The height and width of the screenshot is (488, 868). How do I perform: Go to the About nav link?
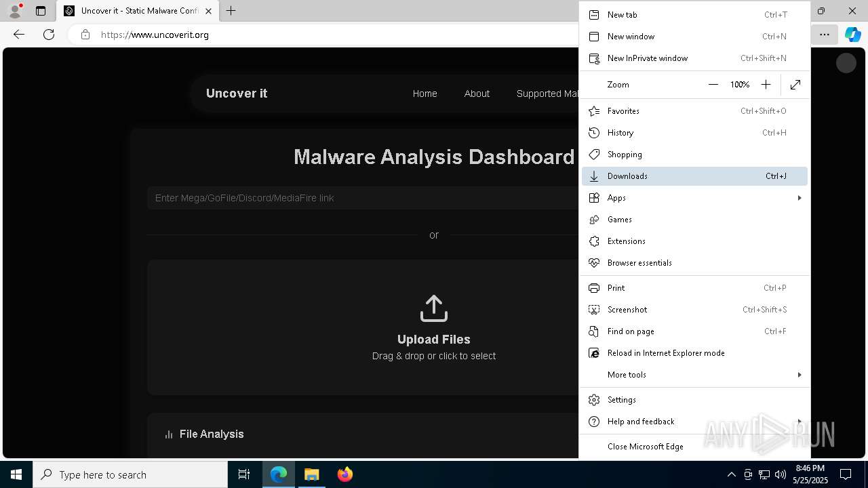(477, 94)
